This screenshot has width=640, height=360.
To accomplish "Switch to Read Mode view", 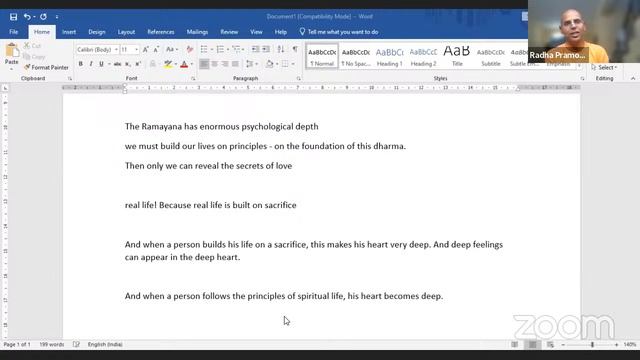I will [515, 345].
